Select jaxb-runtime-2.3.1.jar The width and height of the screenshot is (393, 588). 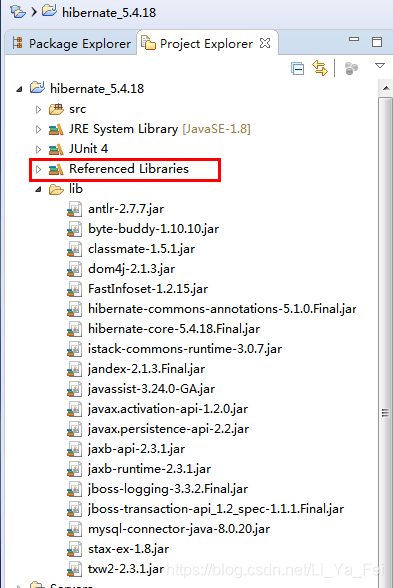click(x=149, y=469)
